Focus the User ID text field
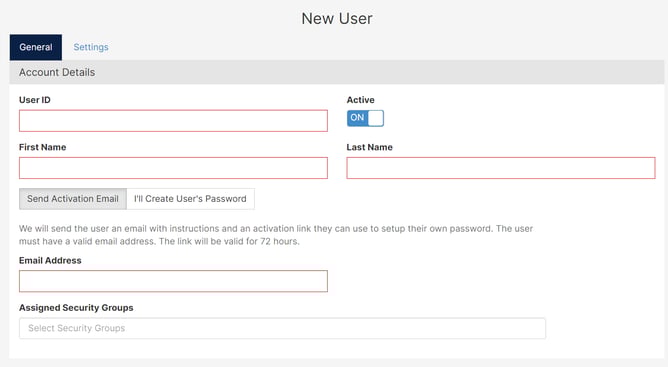The image size is (668, 367). click(x=173, y=121)
